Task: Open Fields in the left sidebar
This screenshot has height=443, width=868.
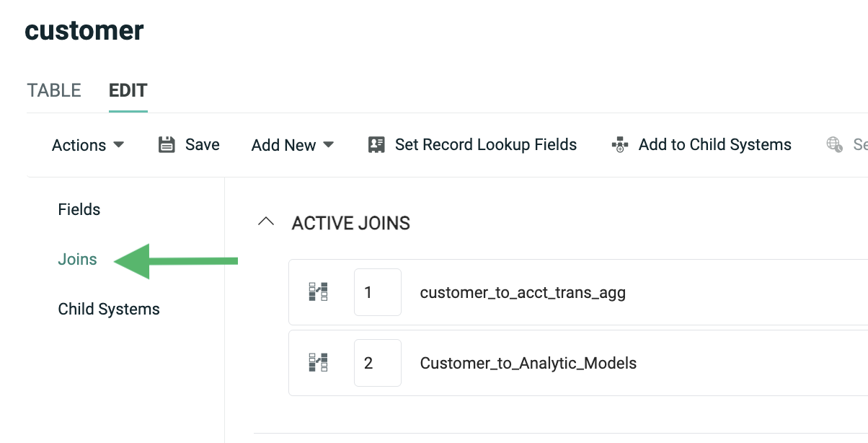Action: 79,210
